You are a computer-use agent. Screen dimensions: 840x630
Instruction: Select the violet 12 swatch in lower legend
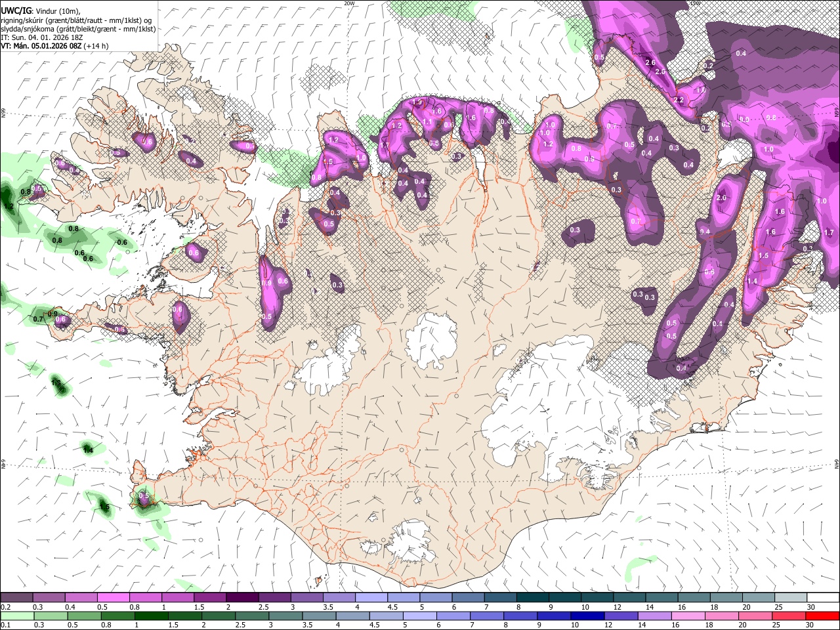(x=621, y=616)
